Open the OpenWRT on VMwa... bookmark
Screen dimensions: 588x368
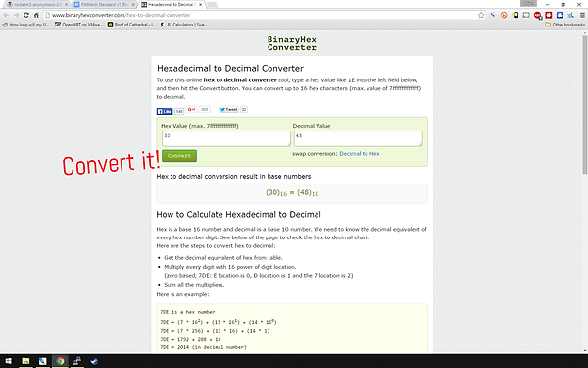click(78, 25)
